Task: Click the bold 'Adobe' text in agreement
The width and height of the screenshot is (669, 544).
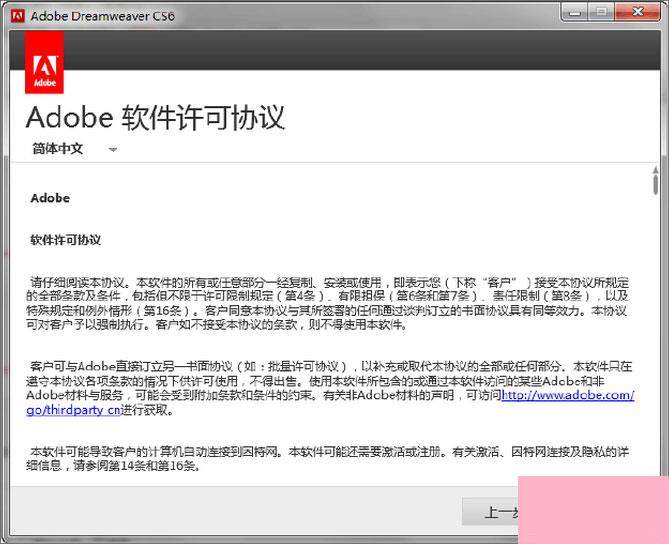Action: click(x=50, y=198)
